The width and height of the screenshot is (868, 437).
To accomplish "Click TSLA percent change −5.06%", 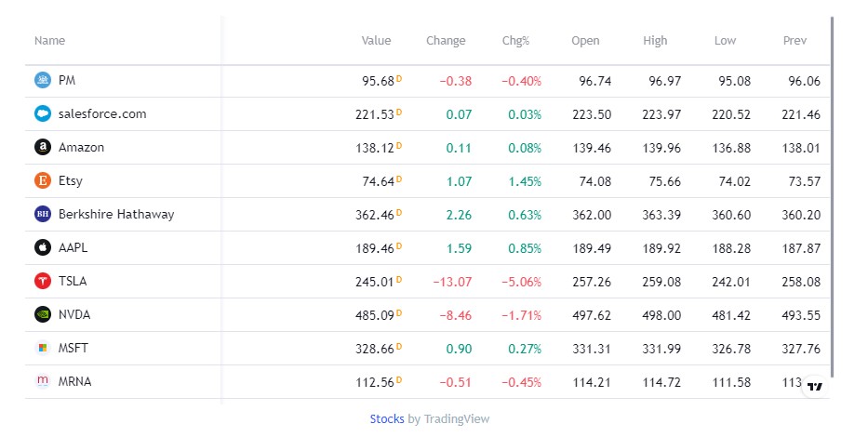I will (522, 282).
